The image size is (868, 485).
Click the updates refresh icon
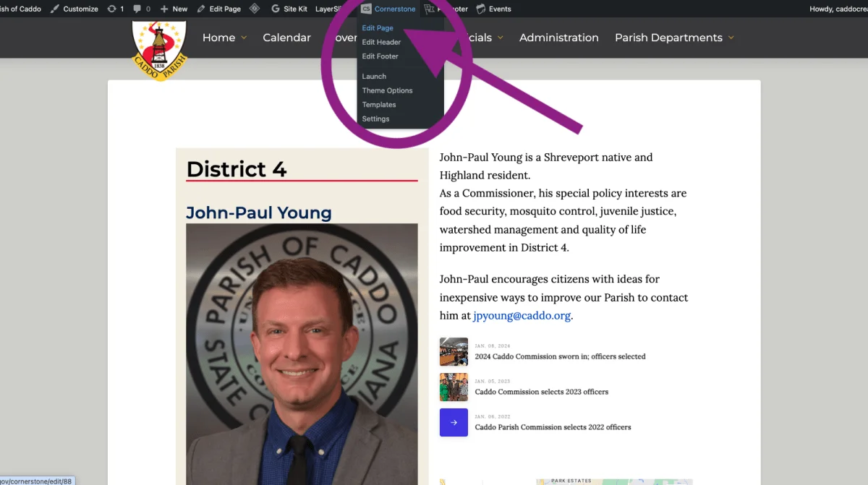(x=111, y=9)
